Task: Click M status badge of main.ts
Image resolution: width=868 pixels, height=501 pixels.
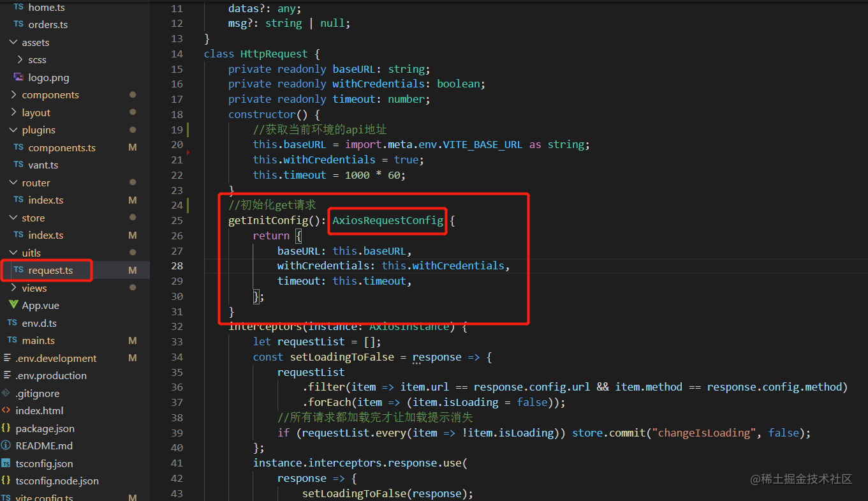Action: pos(133,341)
